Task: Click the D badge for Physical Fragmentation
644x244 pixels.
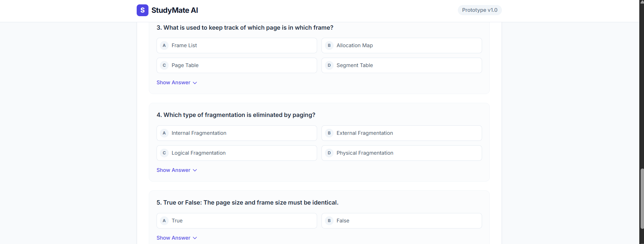Action: (x=329, y=153)
